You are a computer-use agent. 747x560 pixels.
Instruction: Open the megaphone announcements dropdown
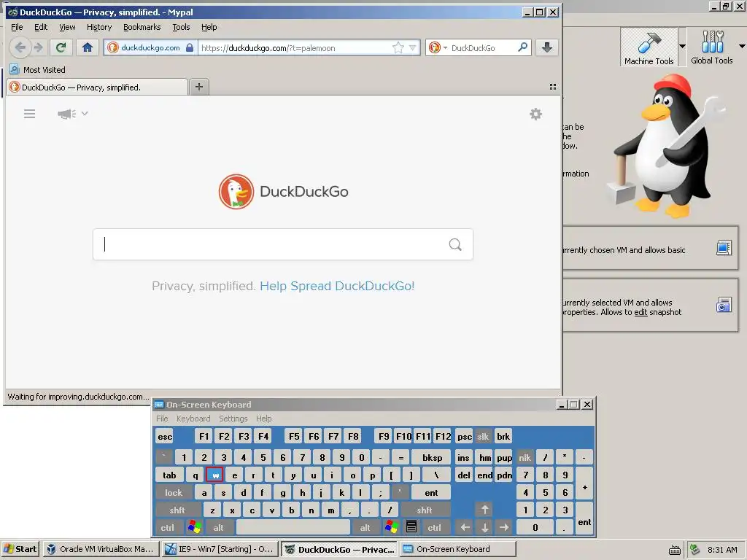tap(72, 113)
